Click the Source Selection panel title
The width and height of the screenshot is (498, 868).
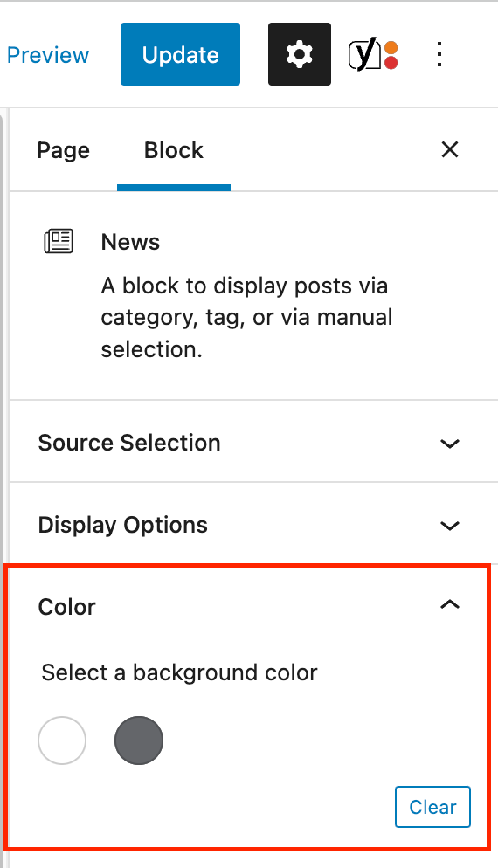(129, 443)
